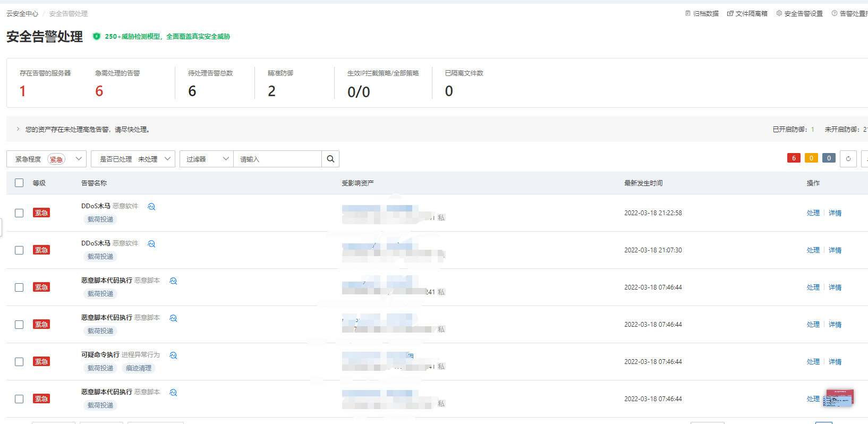Click the 安全告警设置 gear icon
This screenshot has width=868, height=424.
tap(779, 13)
